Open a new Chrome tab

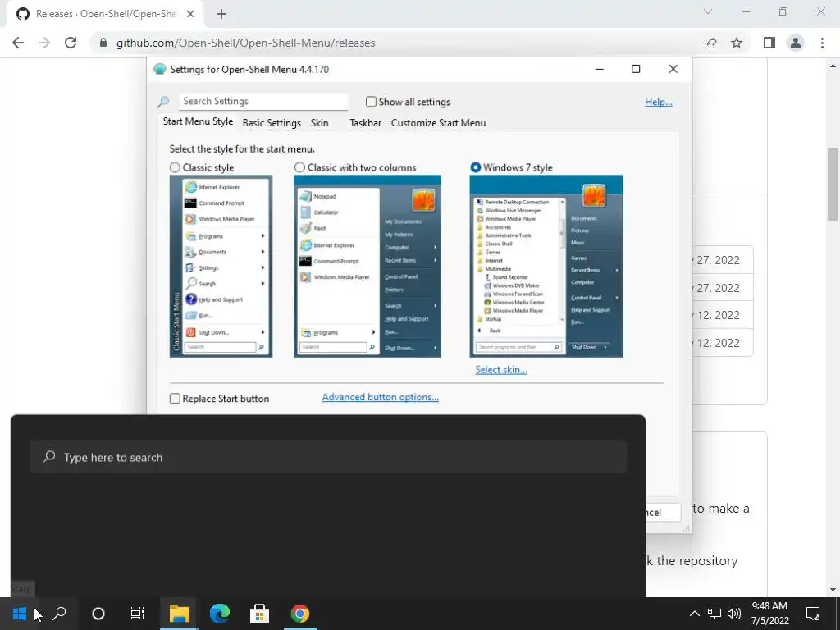tap(221, 14)
